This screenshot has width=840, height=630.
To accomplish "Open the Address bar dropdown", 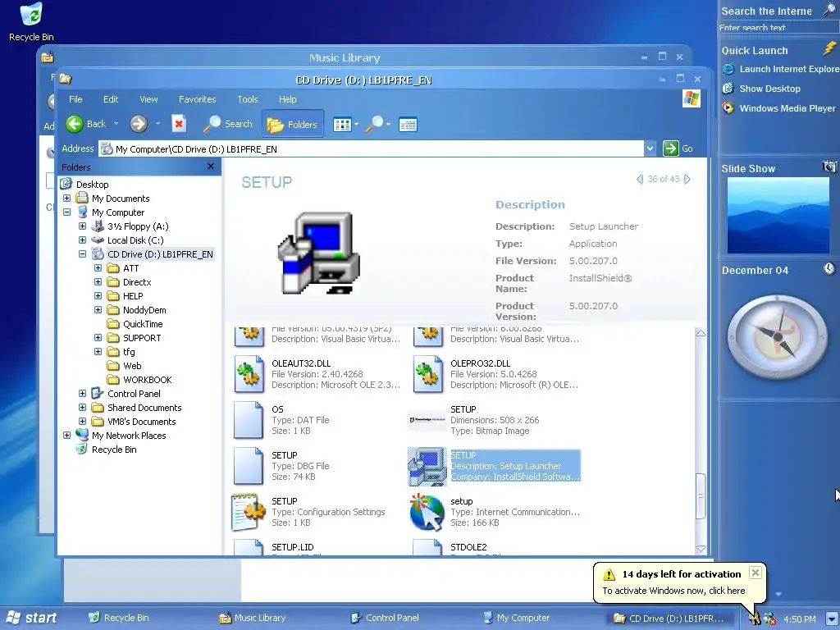I will [x=650, y=148].
